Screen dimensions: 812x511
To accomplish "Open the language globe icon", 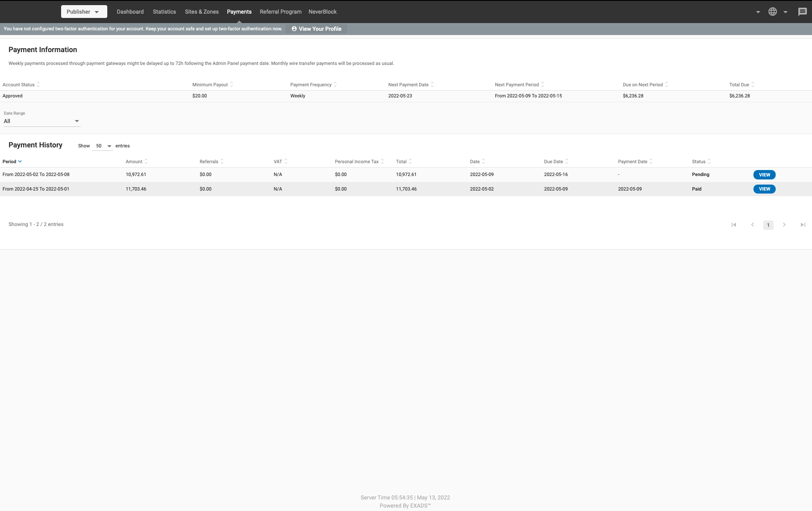I will pyautogui.click(x=773, y=12).
